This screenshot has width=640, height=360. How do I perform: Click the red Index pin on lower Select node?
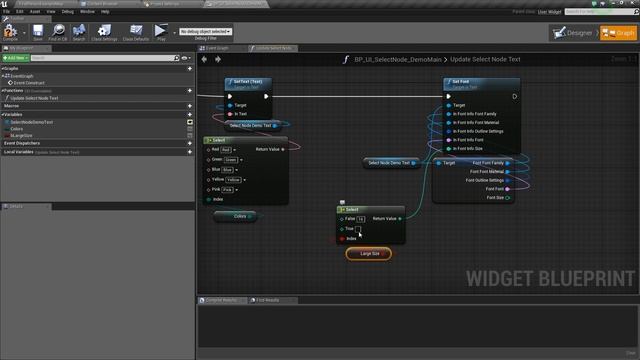pos(342,239)
